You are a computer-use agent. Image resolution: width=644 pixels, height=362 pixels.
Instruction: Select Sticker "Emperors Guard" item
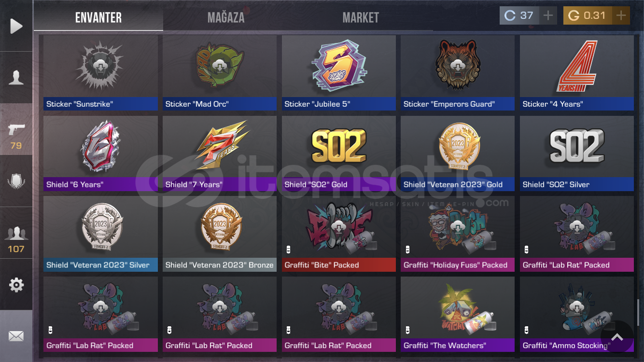pos(458,73)
